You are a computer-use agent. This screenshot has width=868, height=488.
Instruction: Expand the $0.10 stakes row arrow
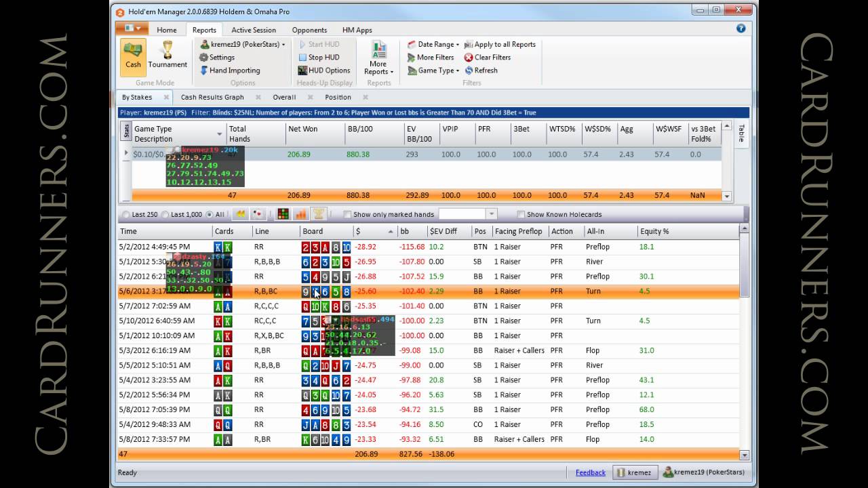point(125,154)
